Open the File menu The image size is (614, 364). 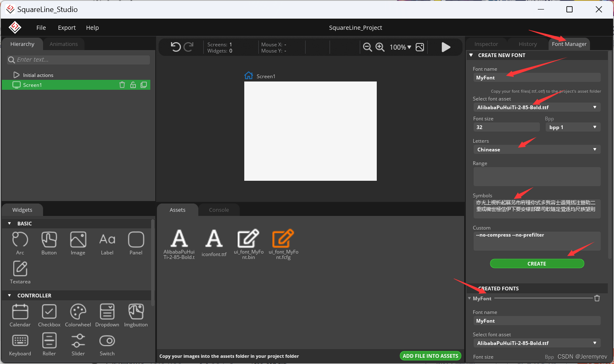tap(41, 28)
